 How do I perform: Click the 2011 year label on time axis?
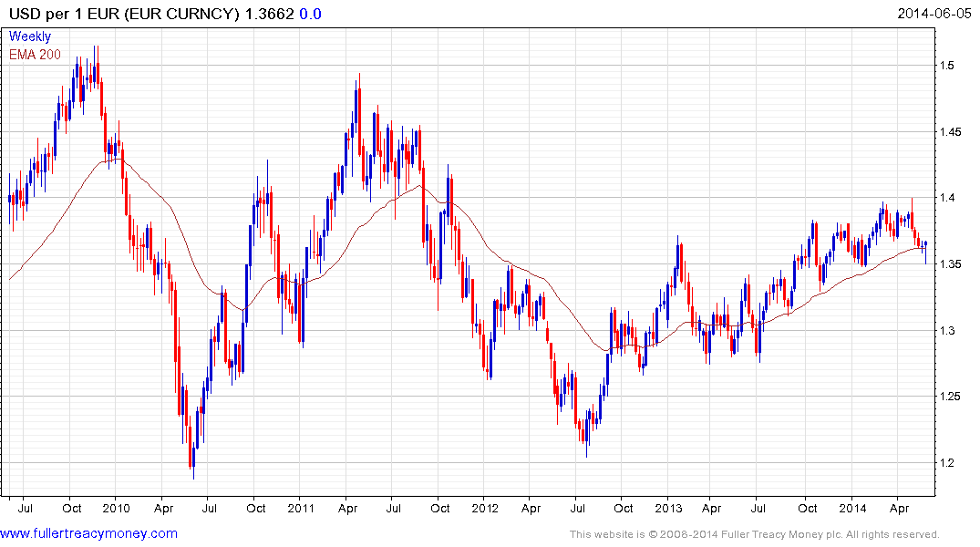301,508
